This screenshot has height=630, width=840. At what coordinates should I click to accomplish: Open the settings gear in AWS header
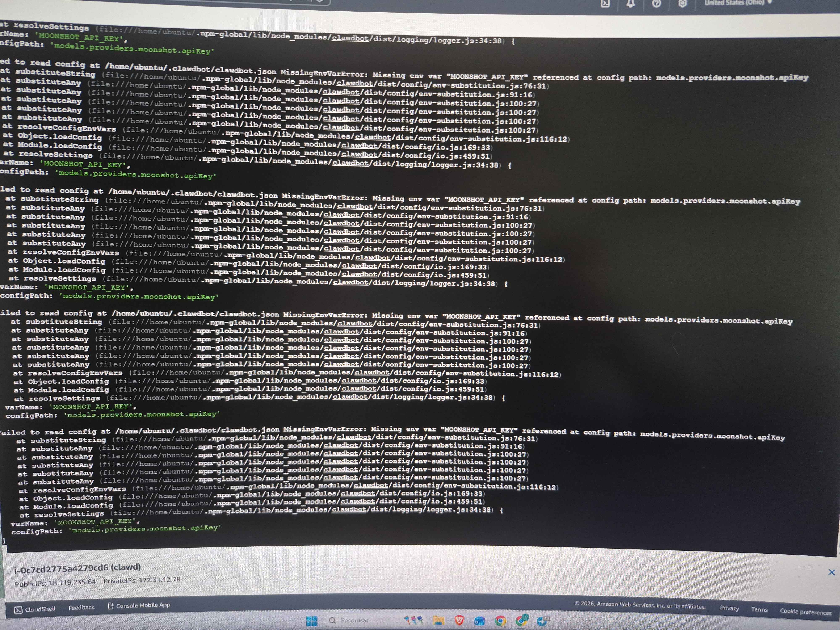(x=682, y=3)
